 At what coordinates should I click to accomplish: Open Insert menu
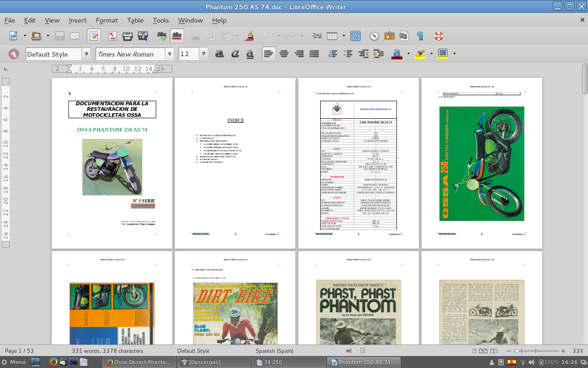[x=78, y=20]
